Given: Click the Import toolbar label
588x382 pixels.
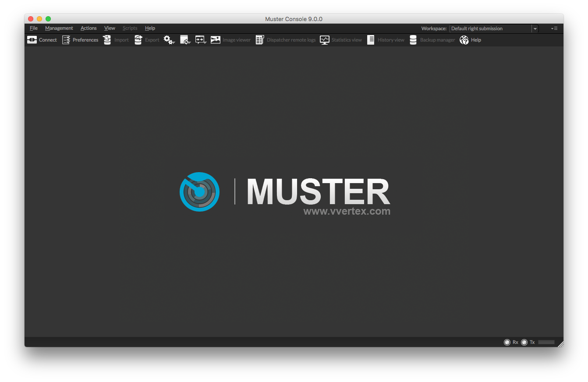Looking at the screenshot, I should click(121, 40).
